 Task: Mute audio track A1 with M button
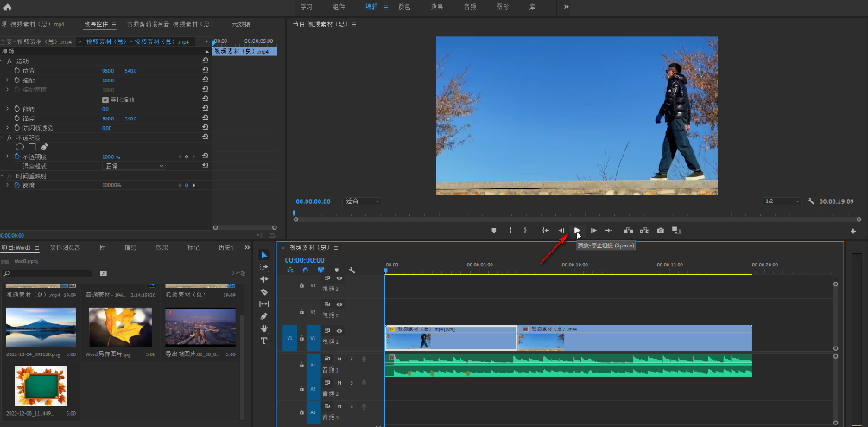[x=339, y=359]
